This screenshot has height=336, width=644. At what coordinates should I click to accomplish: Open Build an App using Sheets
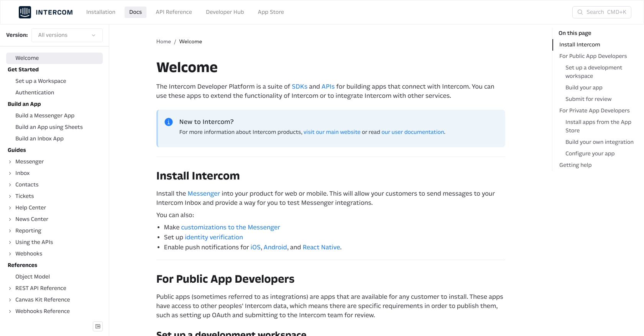coord(49,127)
